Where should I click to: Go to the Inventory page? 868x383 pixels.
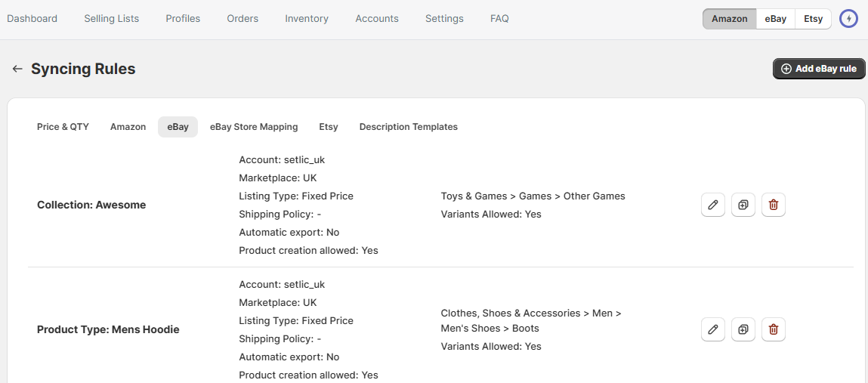pyautogui.click(x=307, y=19)
